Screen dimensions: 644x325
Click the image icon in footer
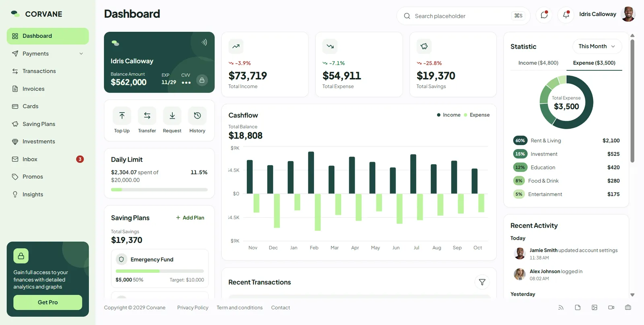pyautogui.click(x=594, y=308)
